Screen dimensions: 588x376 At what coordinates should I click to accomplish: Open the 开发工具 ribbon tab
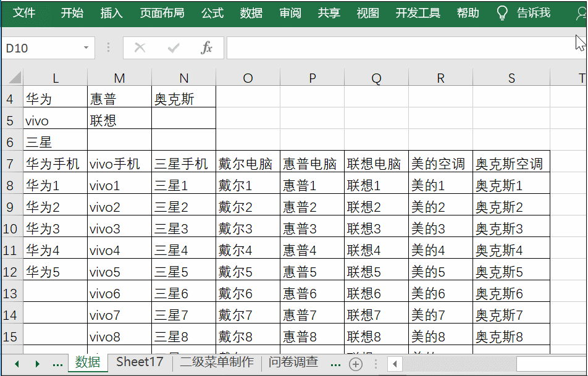[418, 13]
